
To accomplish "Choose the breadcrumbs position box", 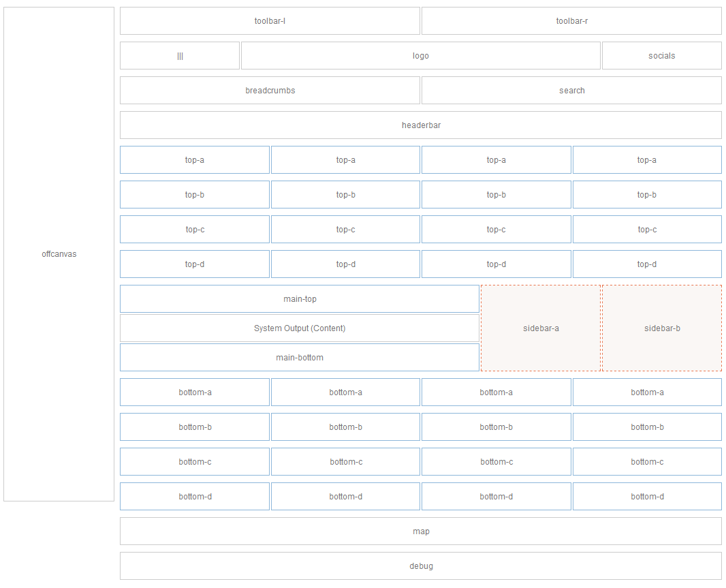I will point(270,91).
